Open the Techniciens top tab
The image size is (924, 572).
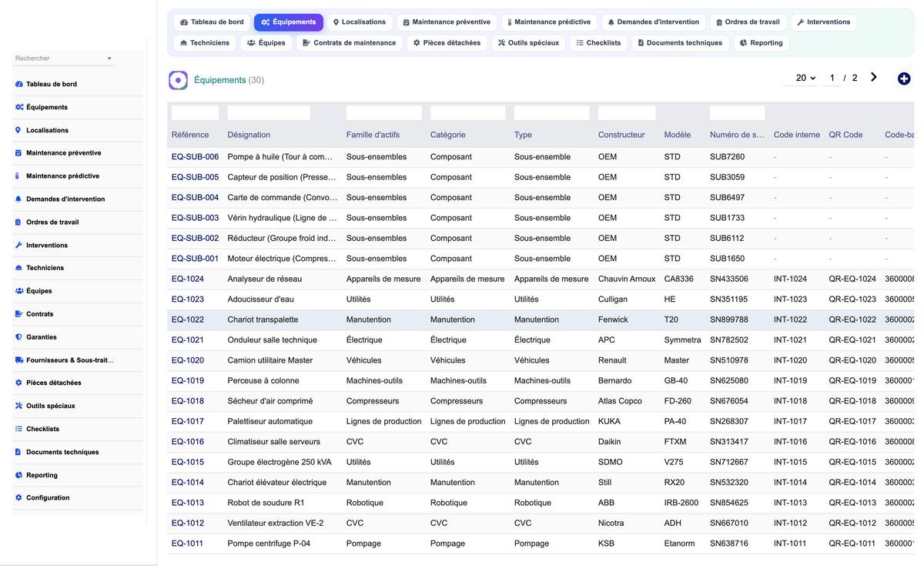click(x=205, y=43)
